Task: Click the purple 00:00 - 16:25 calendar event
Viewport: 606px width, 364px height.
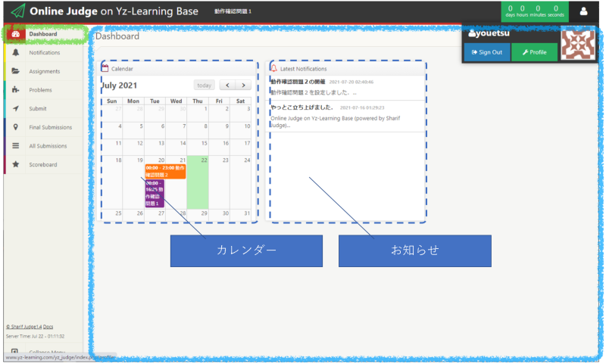Action: point(155,193)
